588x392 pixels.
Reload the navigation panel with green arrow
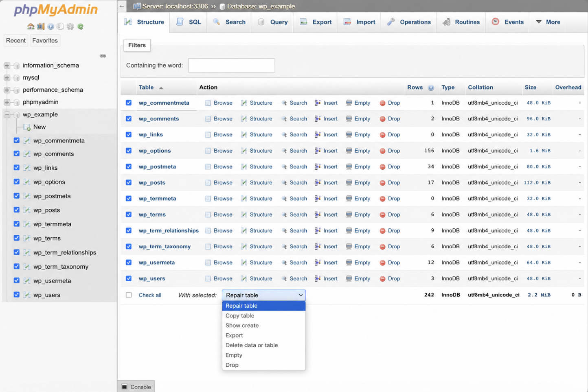(81, 26)
